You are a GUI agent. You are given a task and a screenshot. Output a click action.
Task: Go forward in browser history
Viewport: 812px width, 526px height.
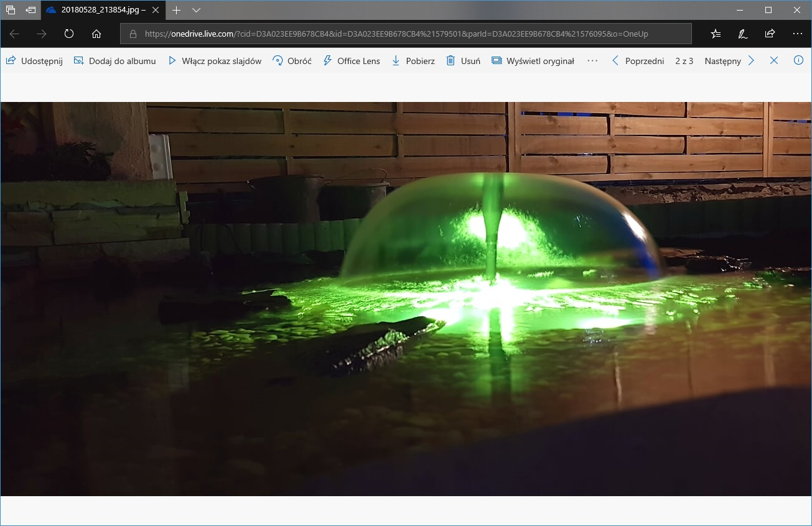click(42, 34)
